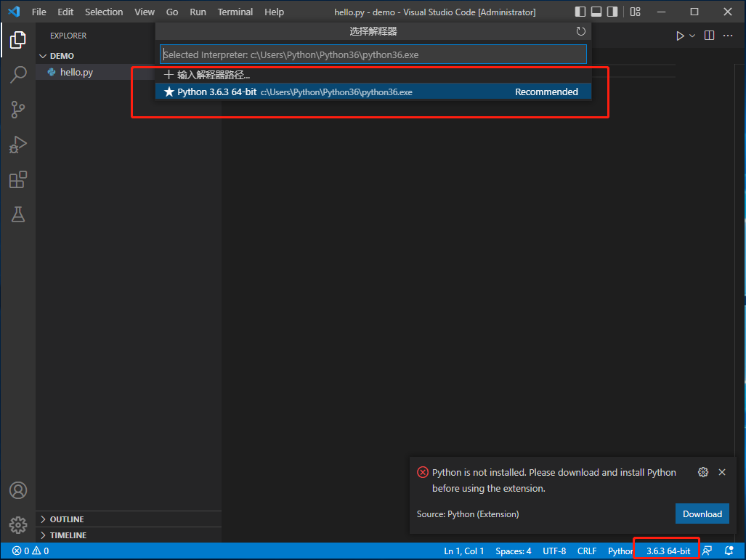Open the Source Control view icon
This screenshot has width=746, height=560.
click(x=17, y=110)
